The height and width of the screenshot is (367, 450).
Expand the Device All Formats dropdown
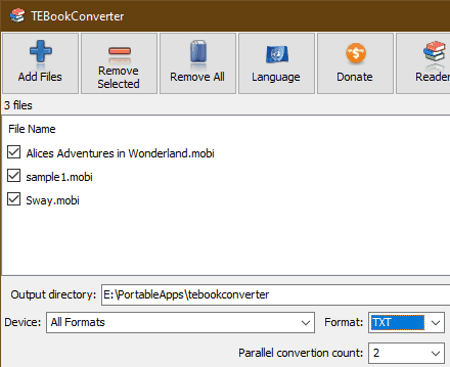click(305, 322)
